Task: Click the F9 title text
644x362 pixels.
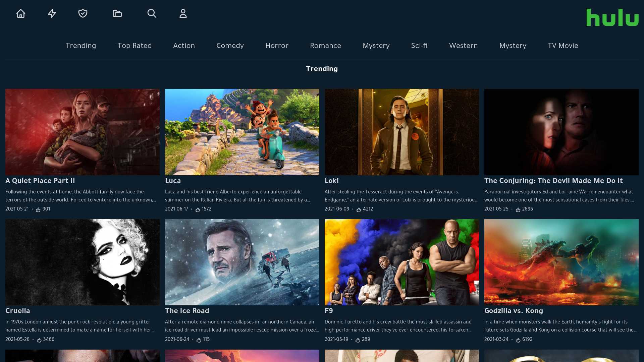Action: (x=329, y=311)
